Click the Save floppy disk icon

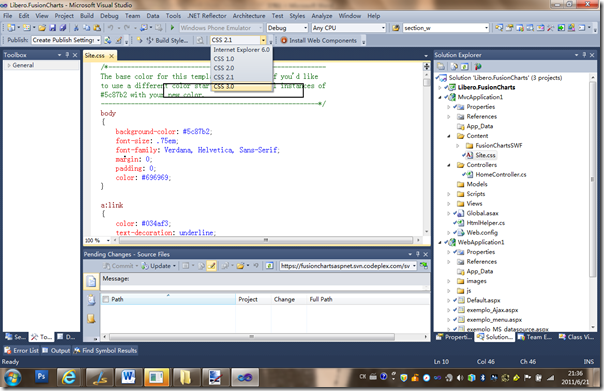(52, 28)
